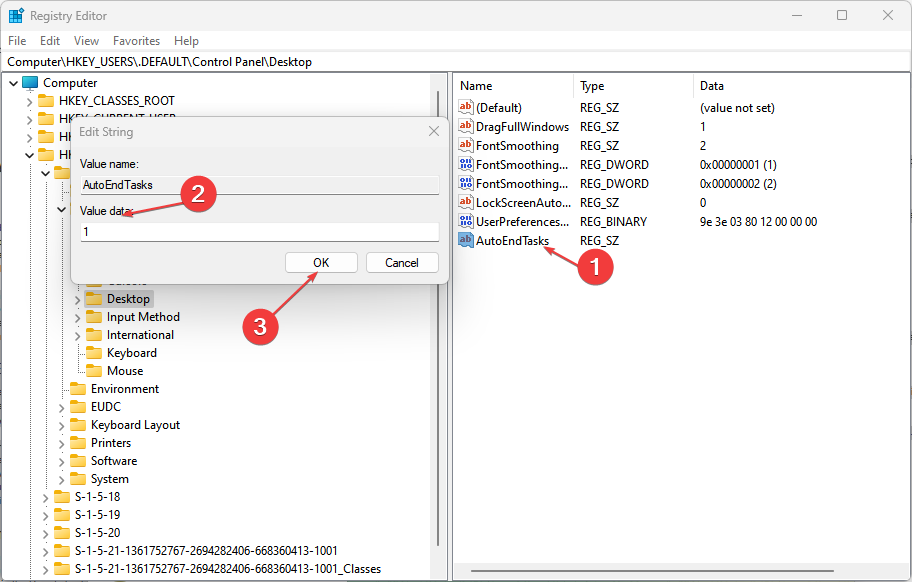Cancel the Edit String dialog
The height and width of the screenshot is (582, 912).
pyautogui.click(x=402, y=263)
